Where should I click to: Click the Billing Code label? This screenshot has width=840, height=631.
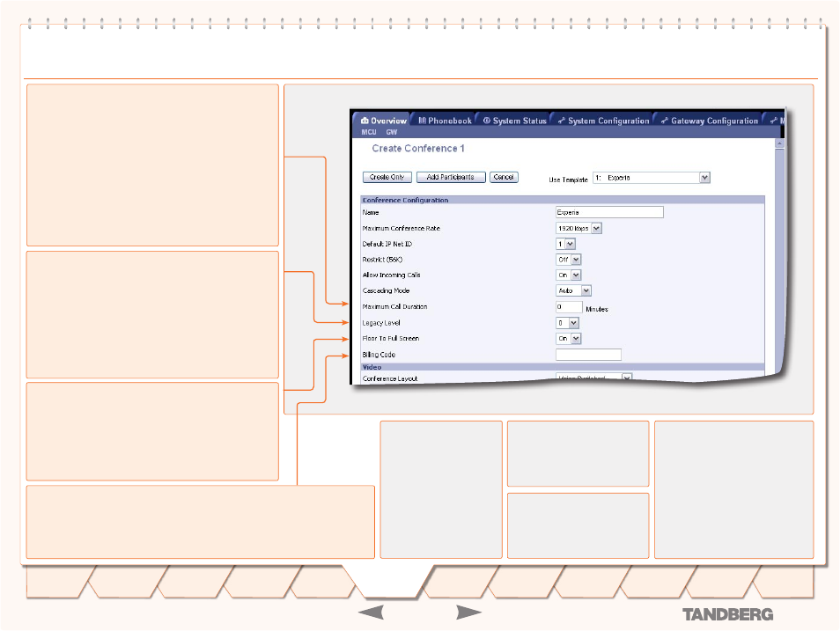[379, 355]
